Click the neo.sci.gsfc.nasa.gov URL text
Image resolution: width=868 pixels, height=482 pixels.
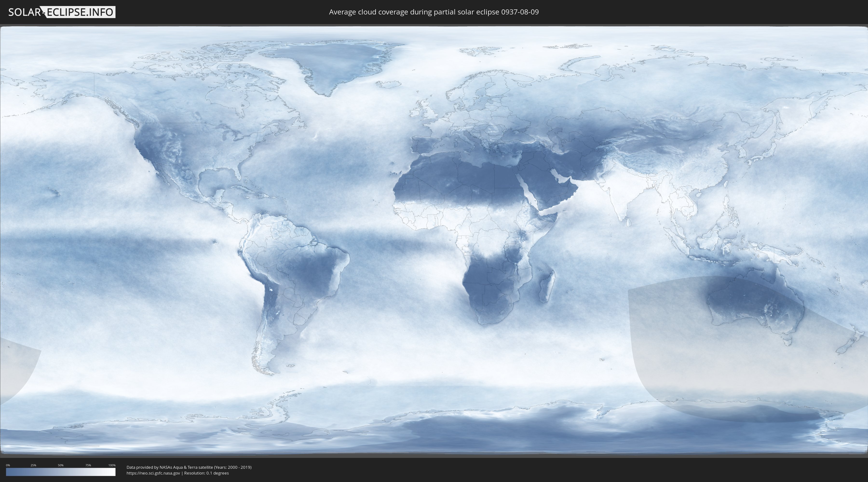153,473
